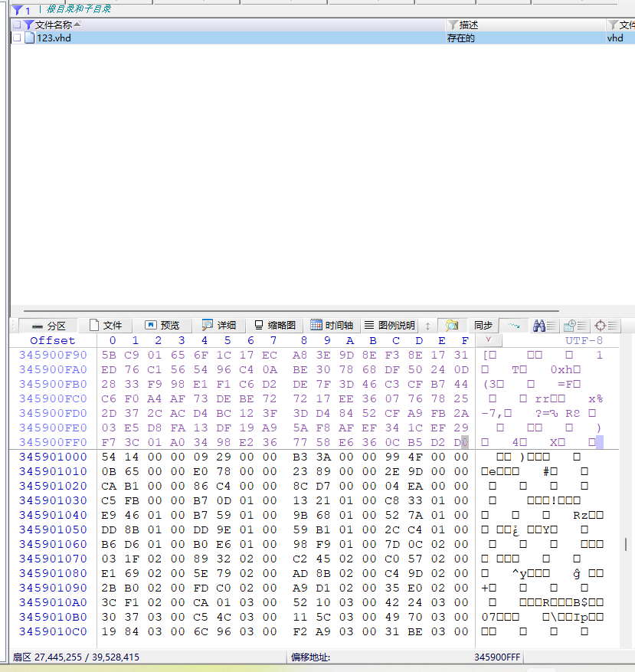The height and width of the screenshot is (672, 635).
Task: Click hex byte CA at row 345901020
Action: pyautogui.click(x=109, y=486)
